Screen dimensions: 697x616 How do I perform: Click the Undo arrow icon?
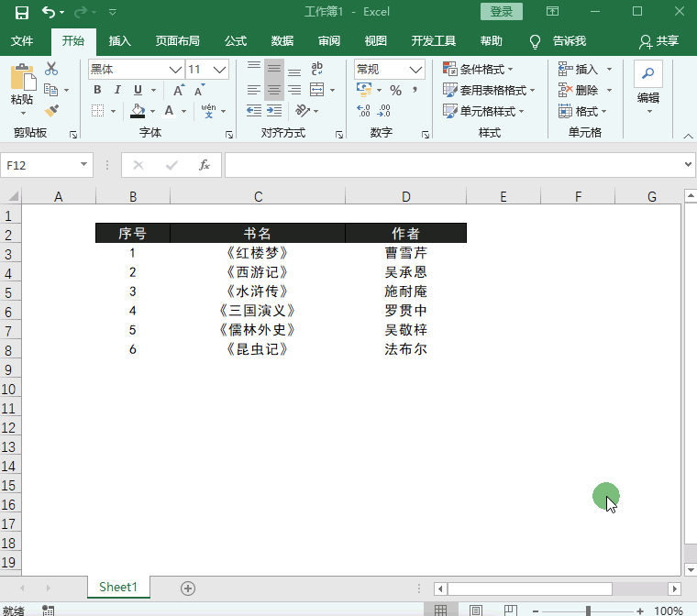(x=49, y=12)
